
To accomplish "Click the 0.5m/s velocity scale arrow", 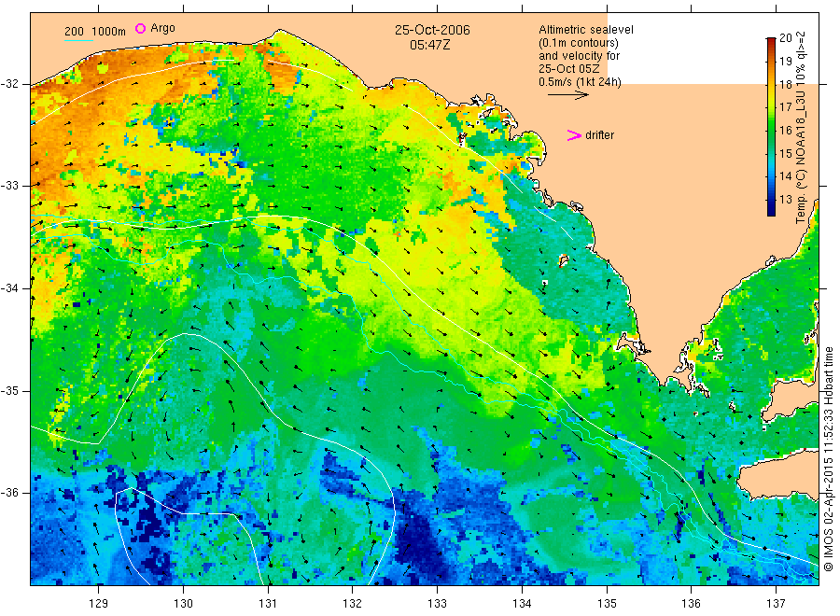I will 567,95.
